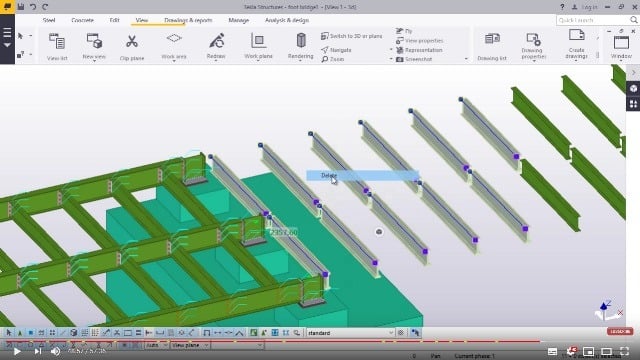Image resolution: width=640 pixels, height=360 pixels.
Task: Open the Analysis & design tab
Action: click(287, 20)
